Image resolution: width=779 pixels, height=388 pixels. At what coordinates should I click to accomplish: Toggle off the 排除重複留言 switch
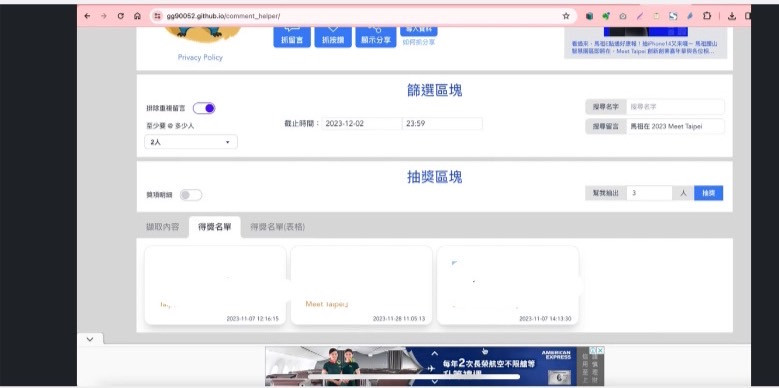[x=204, y=108]
